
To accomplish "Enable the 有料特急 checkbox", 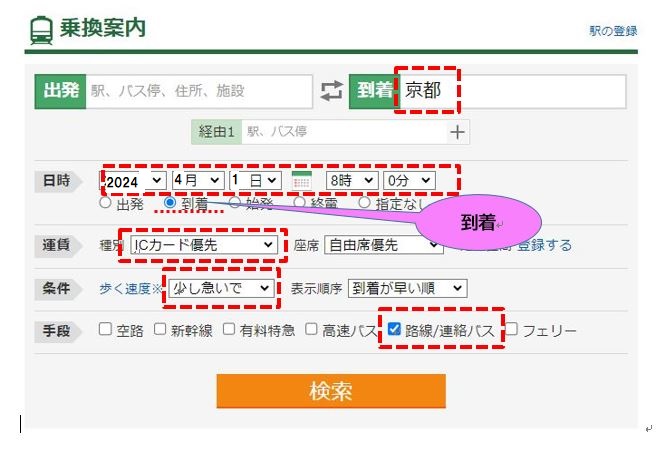I will pos(229,329).
